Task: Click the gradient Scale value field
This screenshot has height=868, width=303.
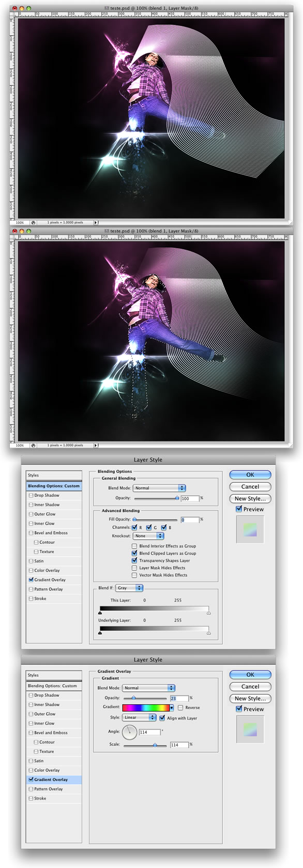Action: (x=179, y=745)
